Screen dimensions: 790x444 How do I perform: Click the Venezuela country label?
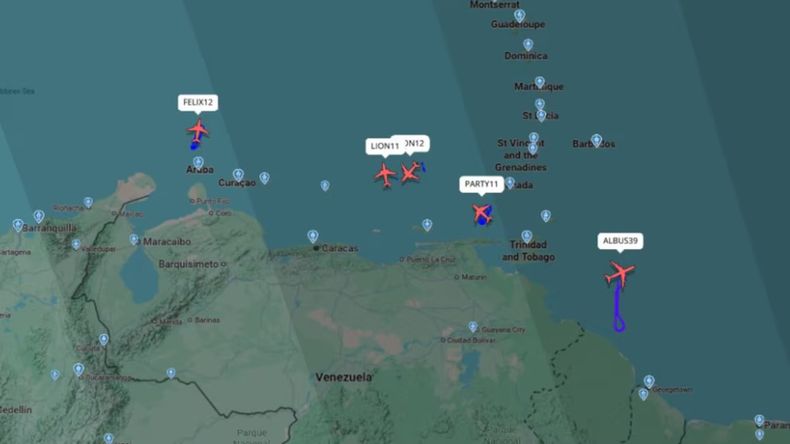[344, 377]
